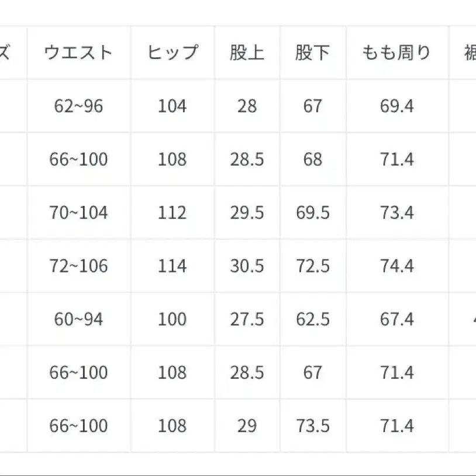Image resolution: width=476 pixels, height=476 pixels.
Task: Select the thigh value 69.4
Action: 397,106
